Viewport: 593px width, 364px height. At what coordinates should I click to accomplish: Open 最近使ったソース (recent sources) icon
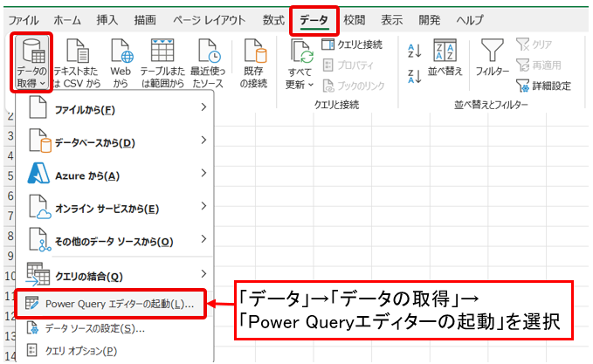tap(207, 52)
